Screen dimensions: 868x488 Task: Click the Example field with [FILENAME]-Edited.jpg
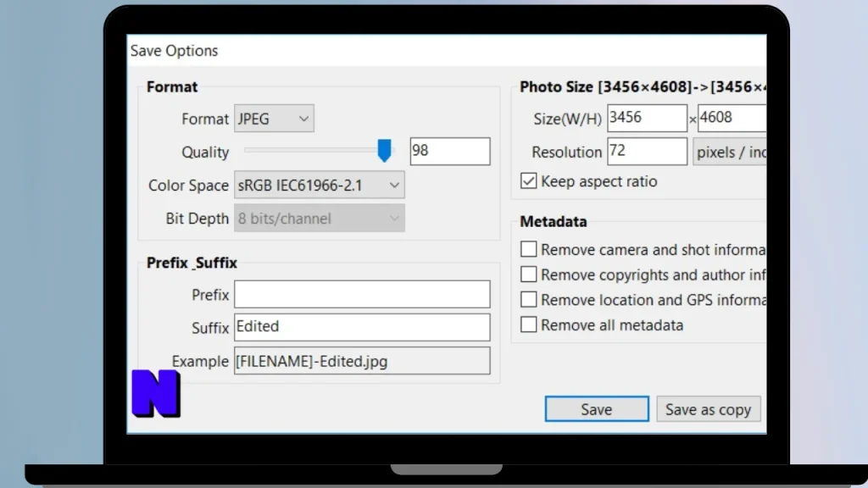pyautogui.click(x=362, y=361)
